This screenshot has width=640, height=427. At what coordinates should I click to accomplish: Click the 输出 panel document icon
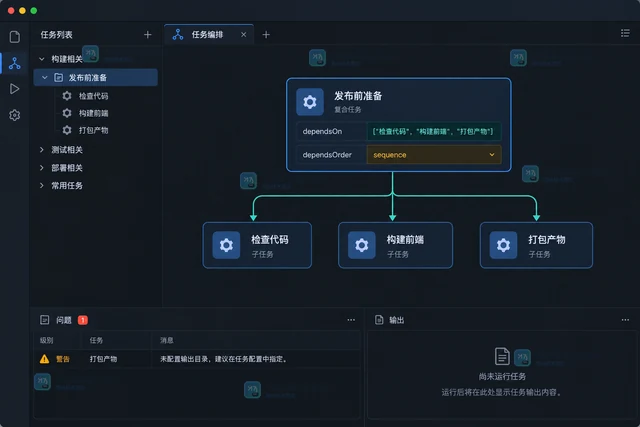pyautogui.click(x=379, y=320)
